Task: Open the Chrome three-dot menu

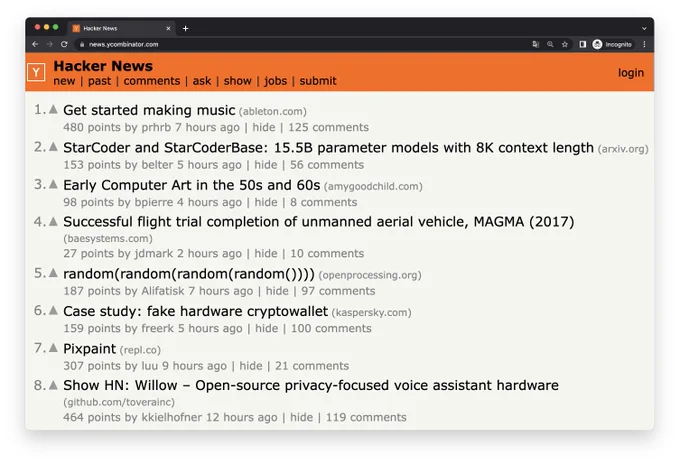Action: pyautogui.click(x=644, y=44)
